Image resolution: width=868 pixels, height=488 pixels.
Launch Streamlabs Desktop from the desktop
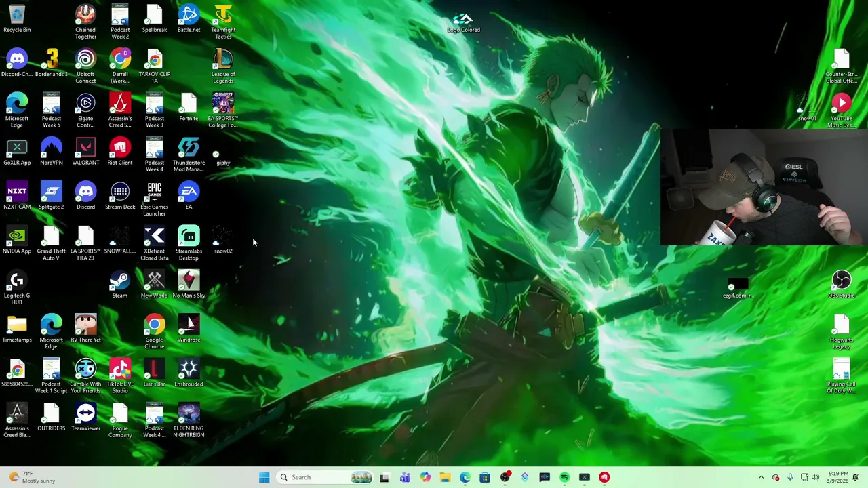189,243
